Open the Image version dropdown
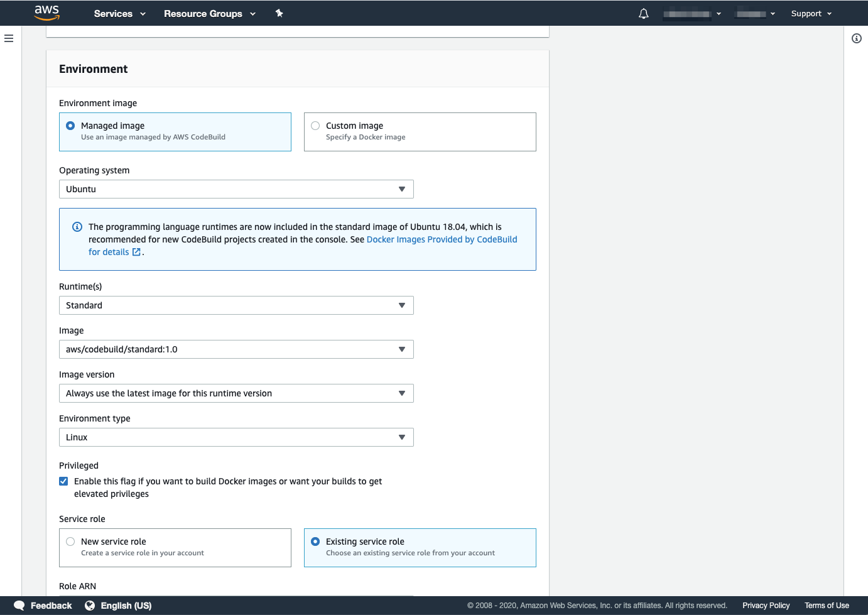Viewport: 868px width, 615px height. tap(236, 393)
